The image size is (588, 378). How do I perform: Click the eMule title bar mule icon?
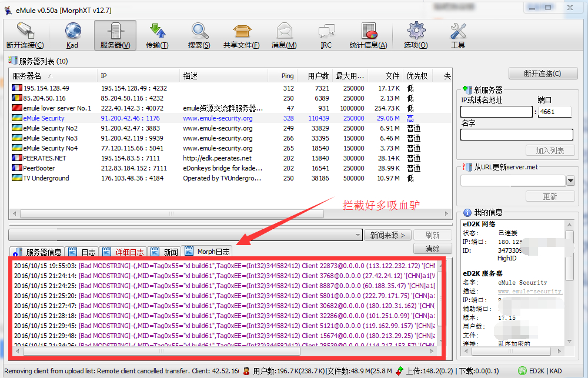[8, 10]
